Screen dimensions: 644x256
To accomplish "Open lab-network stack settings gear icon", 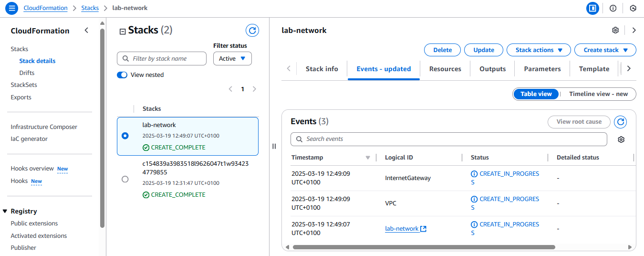I will [615, 30].
